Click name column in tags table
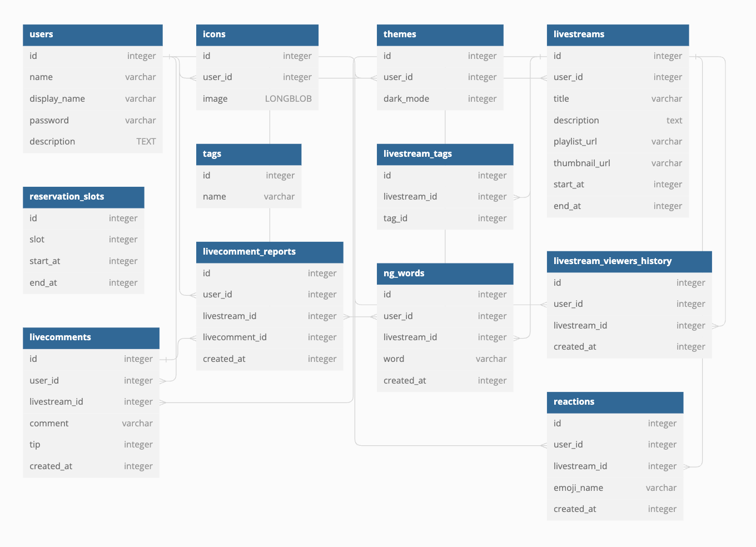 pyautogui.click(x=248, y=197)
